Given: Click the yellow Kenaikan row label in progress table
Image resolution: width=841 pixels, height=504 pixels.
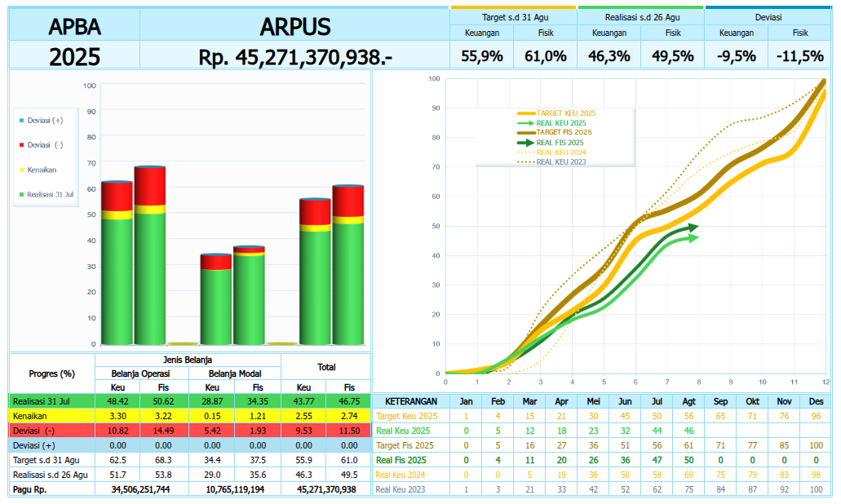Looking at the screenshot, I should point(30,416).
